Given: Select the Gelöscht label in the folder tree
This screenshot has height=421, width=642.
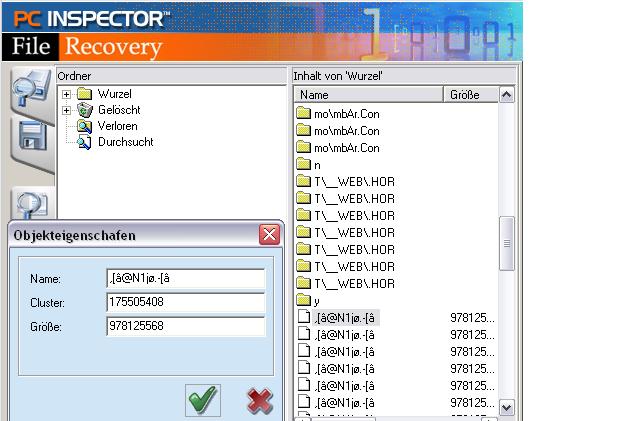Looking at the screenshot, I should 119,110.
